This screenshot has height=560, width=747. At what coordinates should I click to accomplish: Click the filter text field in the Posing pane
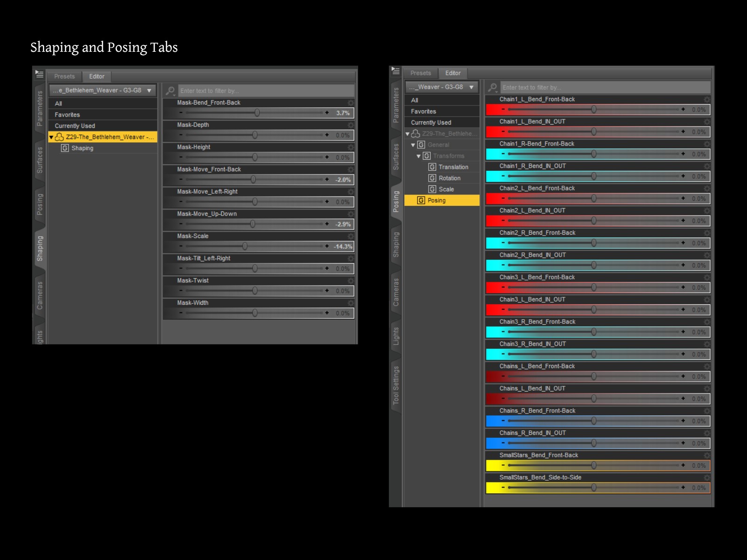(x=605, y=87)
